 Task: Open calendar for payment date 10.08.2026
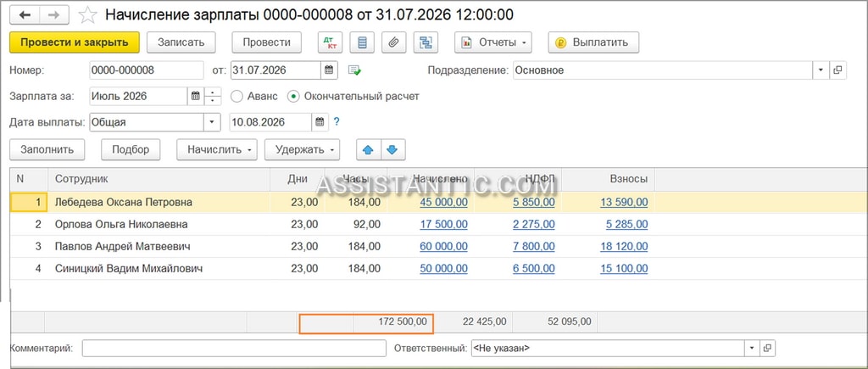[320, 122]
